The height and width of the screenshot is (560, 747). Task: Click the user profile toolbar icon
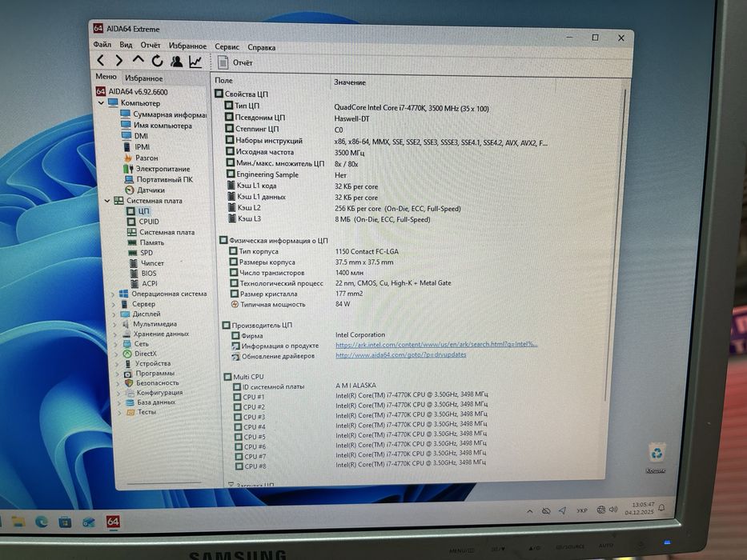click(177, 62)
